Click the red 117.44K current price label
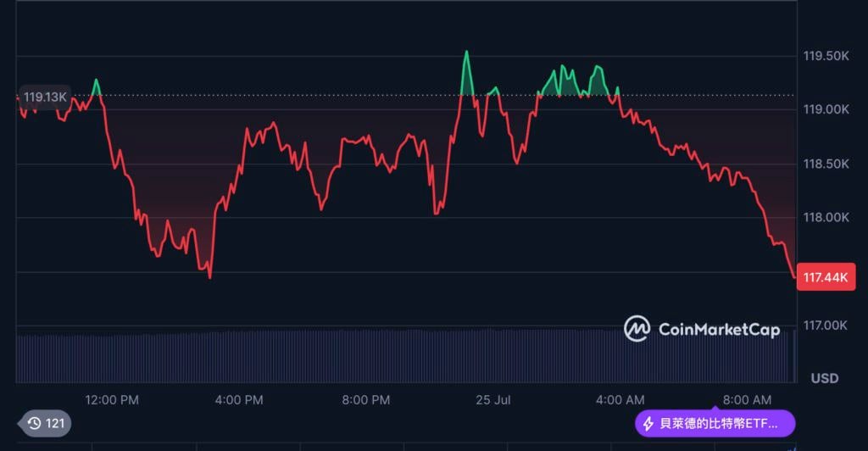This screenshot has height=451, width=868. tap(826, 276)
